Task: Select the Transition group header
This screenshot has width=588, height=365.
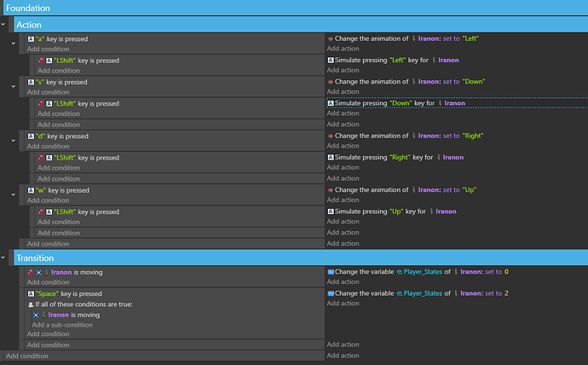Action: [301, 258]
